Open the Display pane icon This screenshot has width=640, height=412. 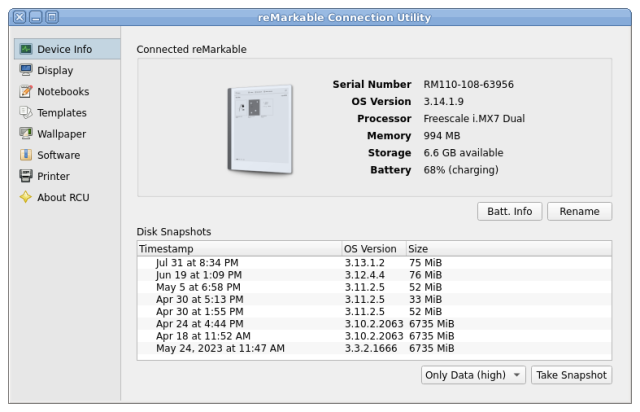pos(26,70)
